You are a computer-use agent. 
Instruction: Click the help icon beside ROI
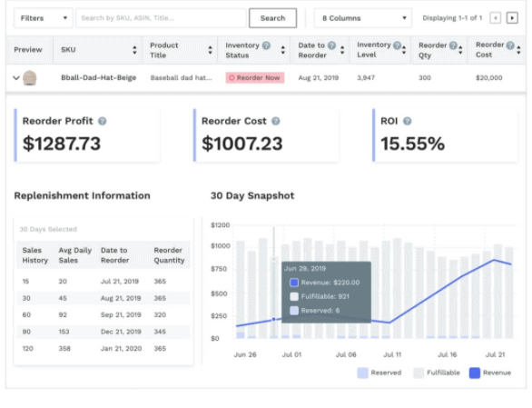click(407, 121)
